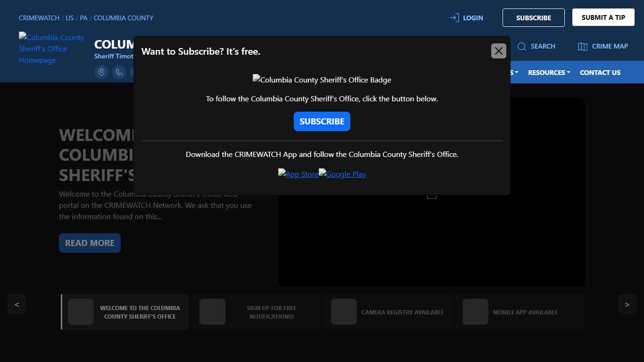644x362 pixels.
Task: Open the Crime Map via map icon
Action: click(x=583, y=46)
